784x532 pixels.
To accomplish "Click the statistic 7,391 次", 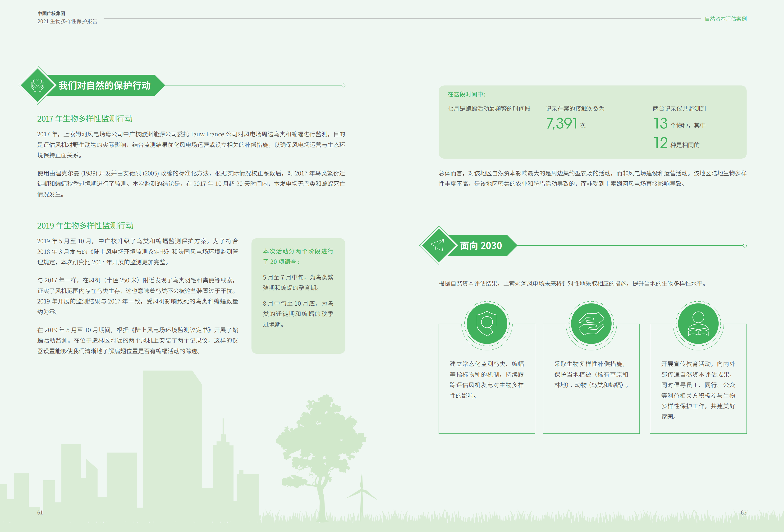I will point(566,123).
